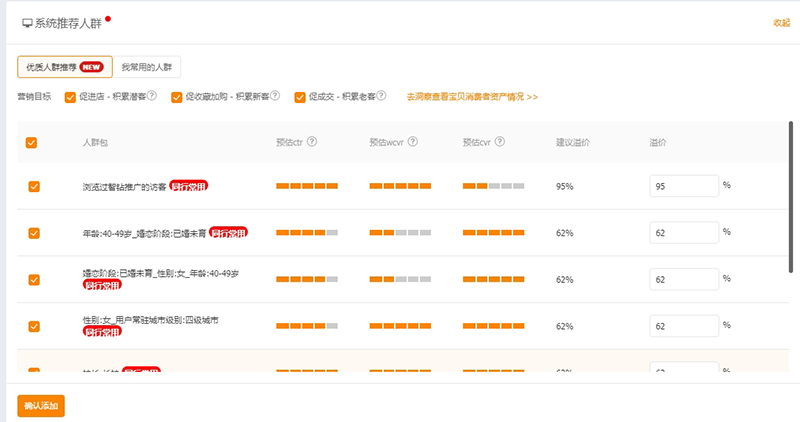Switch to the 我常用的人群 tab
This screenshot has height=422, width=800.
tap(146, 67)
